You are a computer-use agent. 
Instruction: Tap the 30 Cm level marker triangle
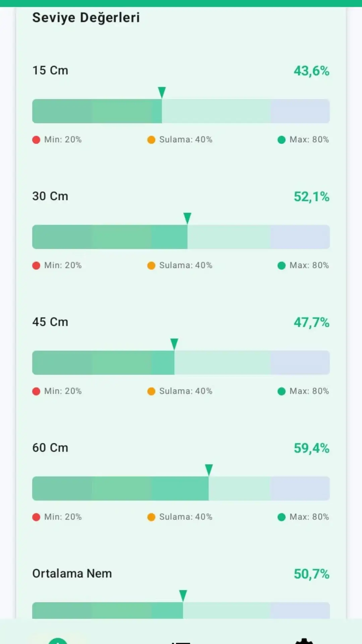(x=187, y=218)
